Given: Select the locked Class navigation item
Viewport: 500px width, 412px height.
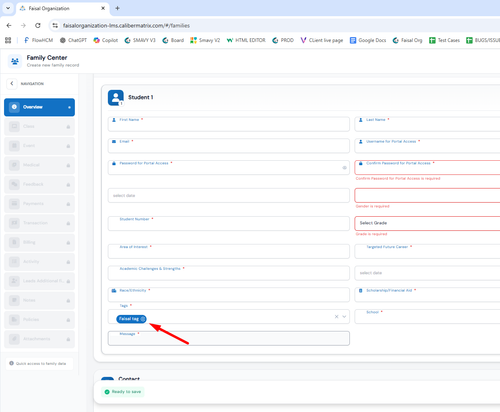Looking at the screenshot, I should click(39, 126).
